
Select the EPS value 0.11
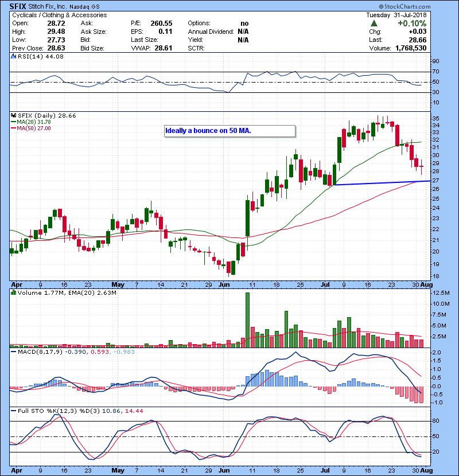pos(165,32)
